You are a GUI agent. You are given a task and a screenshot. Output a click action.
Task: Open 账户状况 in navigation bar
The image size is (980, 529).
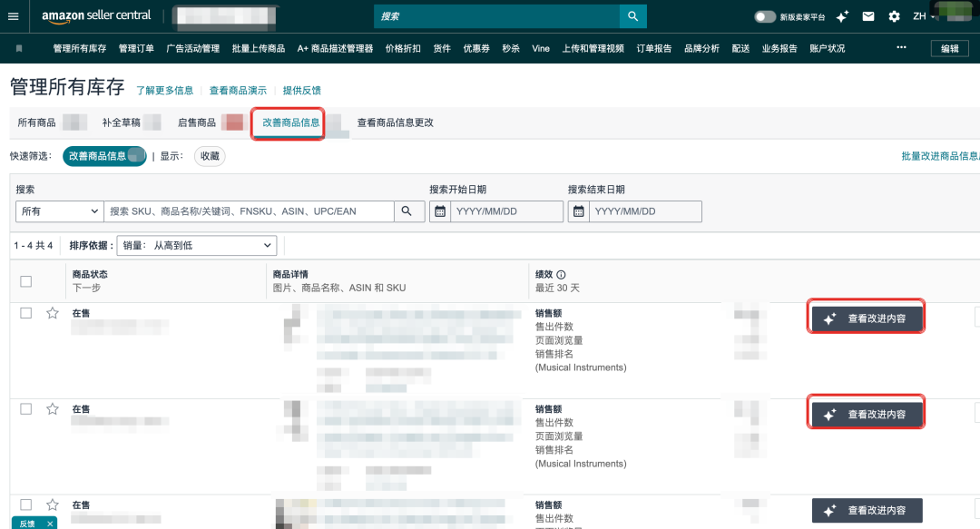827,49
